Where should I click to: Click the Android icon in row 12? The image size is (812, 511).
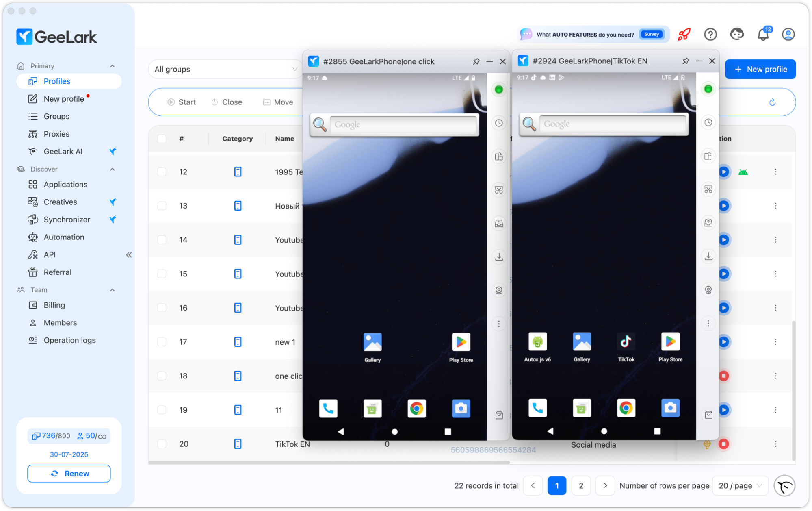pyautogui.click(x=743, y=172)
